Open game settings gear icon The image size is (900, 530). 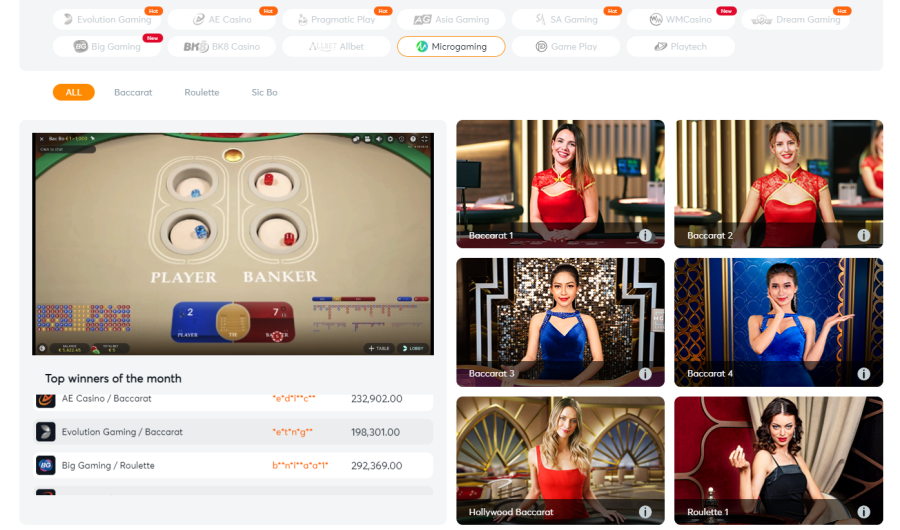point(390,139)
